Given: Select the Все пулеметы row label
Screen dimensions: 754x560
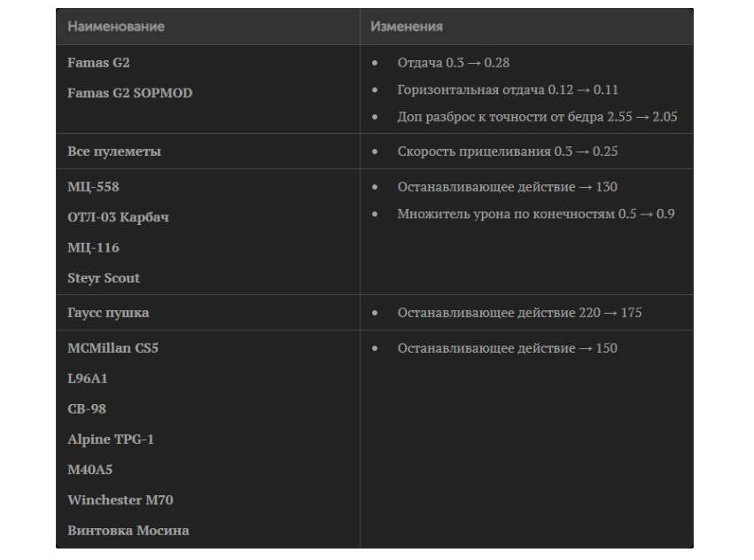Looking at the screenshot, I should (x=114, y=152).
